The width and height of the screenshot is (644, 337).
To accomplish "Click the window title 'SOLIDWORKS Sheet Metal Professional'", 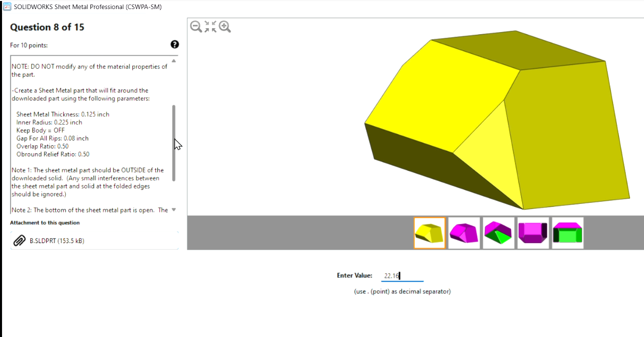I will (87, 7).
